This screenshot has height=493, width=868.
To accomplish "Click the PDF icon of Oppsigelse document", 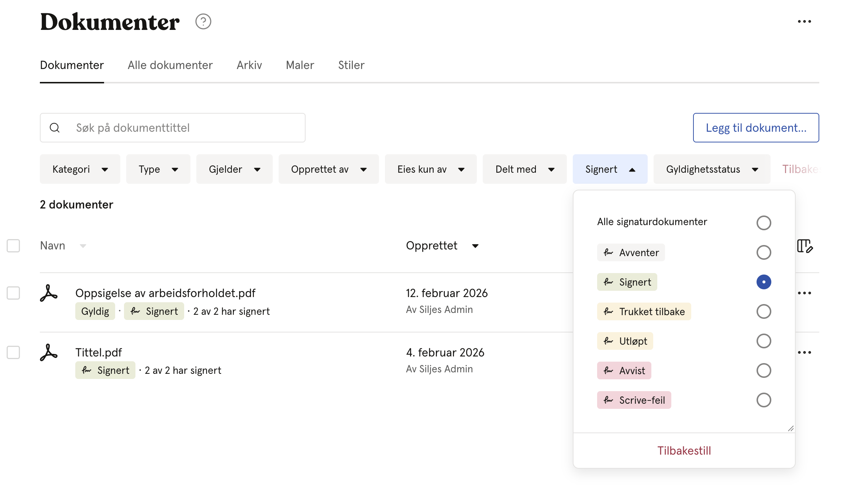I will point(49,293).
